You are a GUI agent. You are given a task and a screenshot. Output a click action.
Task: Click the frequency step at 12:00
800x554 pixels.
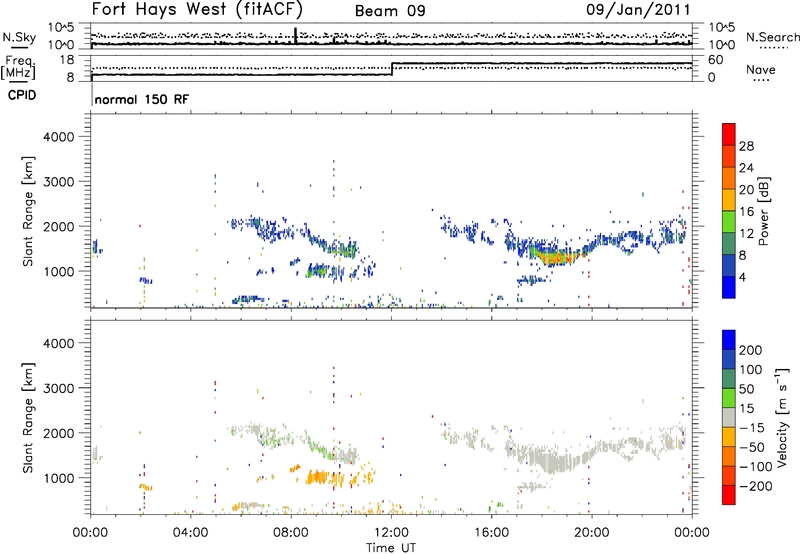click(x=392, y=69)
